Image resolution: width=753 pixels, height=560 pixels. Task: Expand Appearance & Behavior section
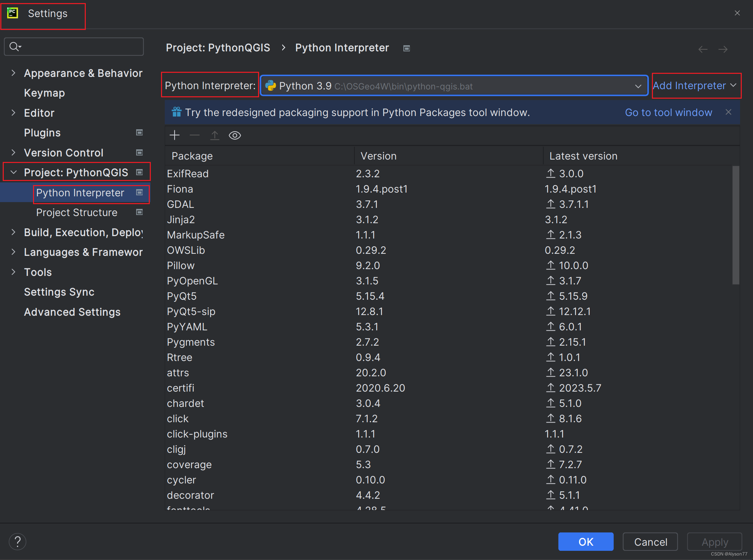click(x=13, y=73)
